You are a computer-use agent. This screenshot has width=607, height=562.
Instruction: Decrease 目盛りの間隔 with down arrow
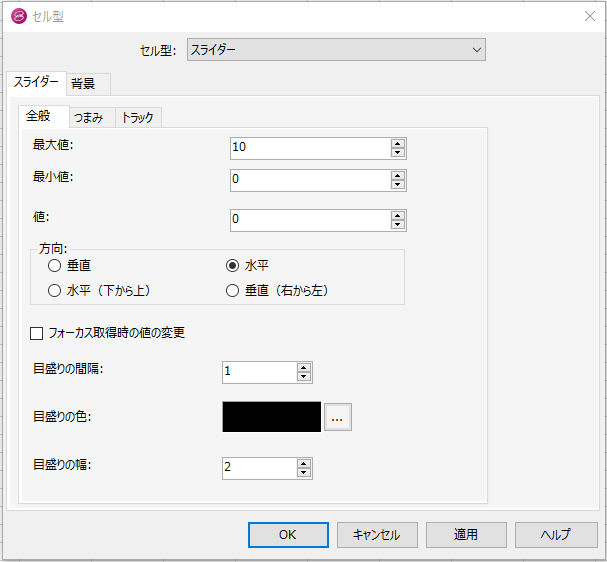pos(304,377)
